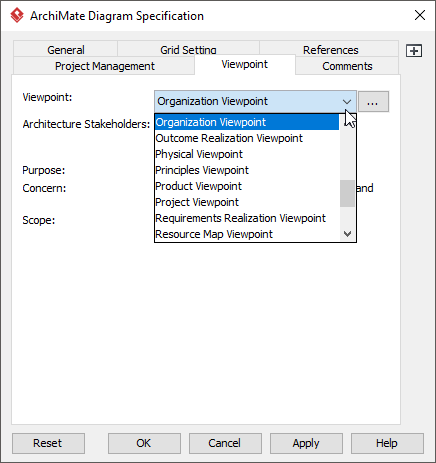Click the ellipsis button next to Viewpoint
Image resolution: width=436 pixels, height=463 pixels.
(373, 102)
